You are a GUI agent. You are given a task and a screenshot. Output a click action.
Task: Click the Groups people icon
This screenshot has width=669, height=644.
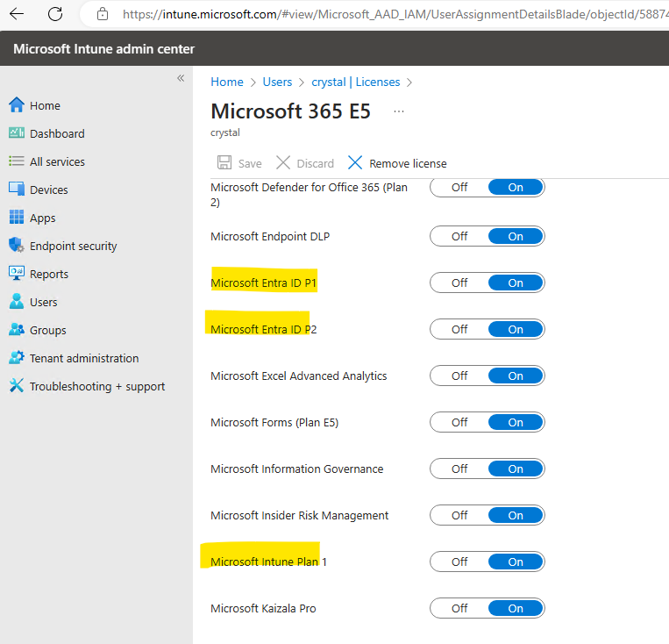(17, 330)
